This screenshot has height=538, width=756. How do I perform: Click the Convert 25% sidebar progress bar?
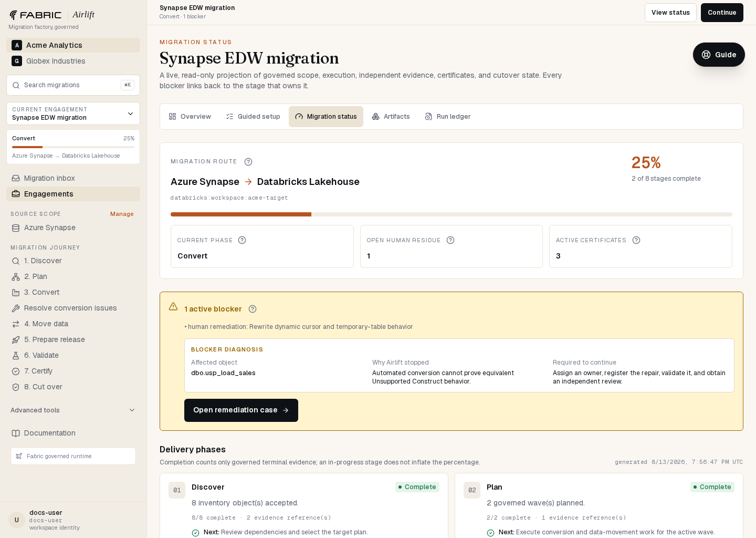73,147
